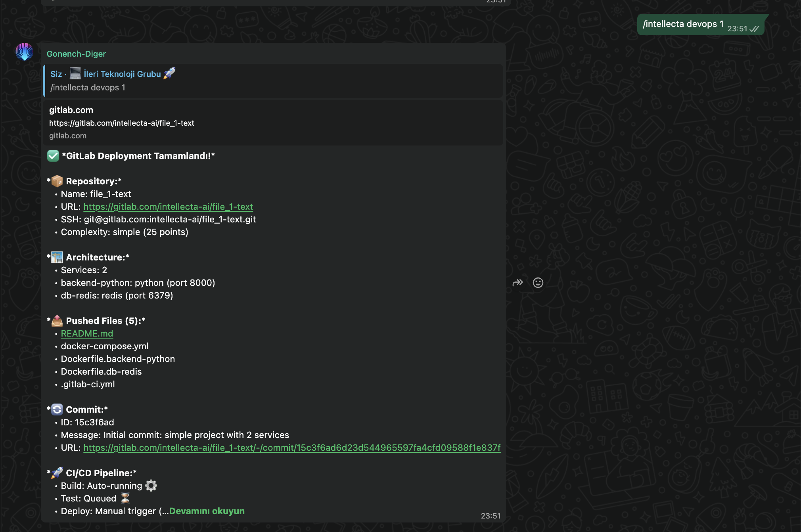801x532 pixels.
Task: Click the outbox emoji beside Pushed Files
Action: 57,321
